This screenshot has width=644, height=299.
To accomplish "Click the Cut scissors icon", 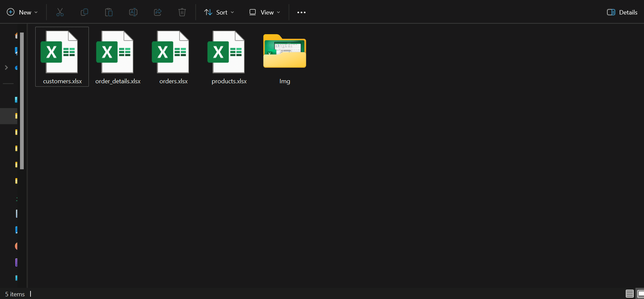I will point(60,12).
